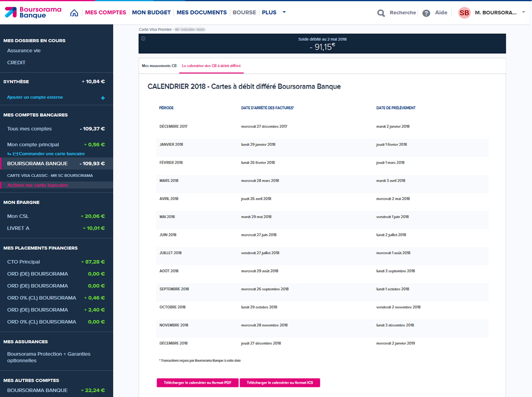Download the calendar in ICS format
The width and height of the screenshot is (532, 397).
tap(280, 383)
